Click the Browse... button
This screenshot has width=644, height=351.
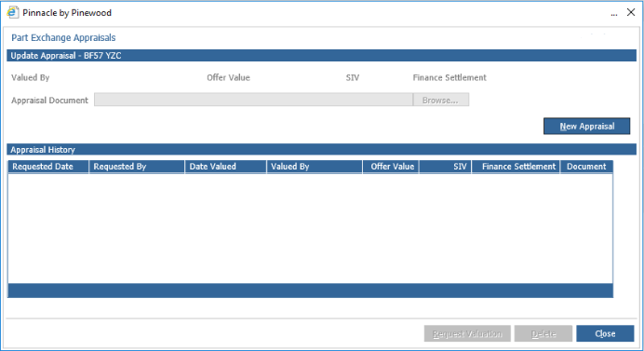coord(441,100)
